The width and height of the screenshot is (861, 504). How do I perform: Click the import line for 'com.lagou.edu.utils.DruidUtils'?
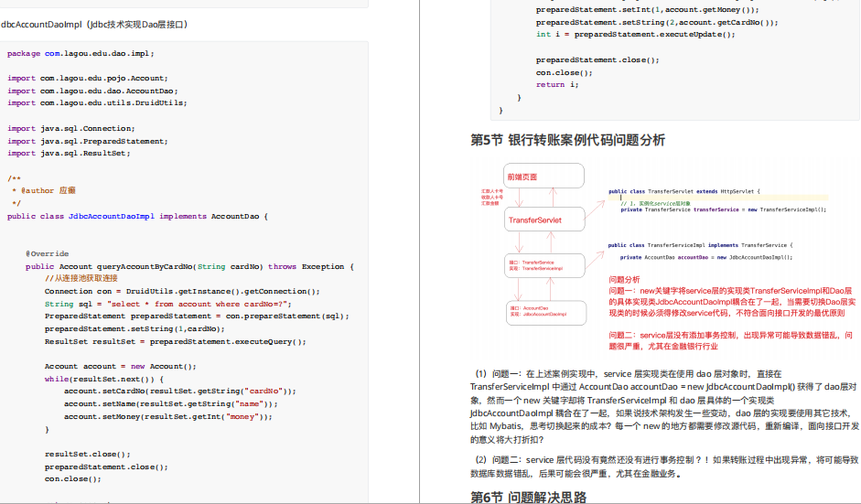pos(97,102)
